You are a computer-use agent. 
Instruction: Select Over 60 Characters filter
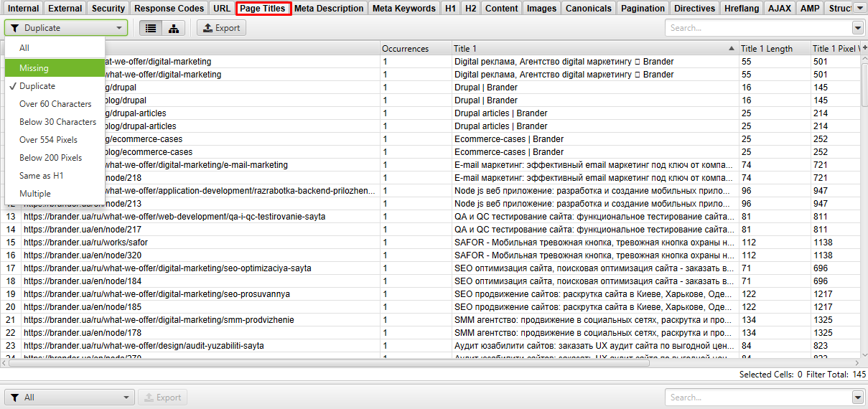click(x=55, y=104)
